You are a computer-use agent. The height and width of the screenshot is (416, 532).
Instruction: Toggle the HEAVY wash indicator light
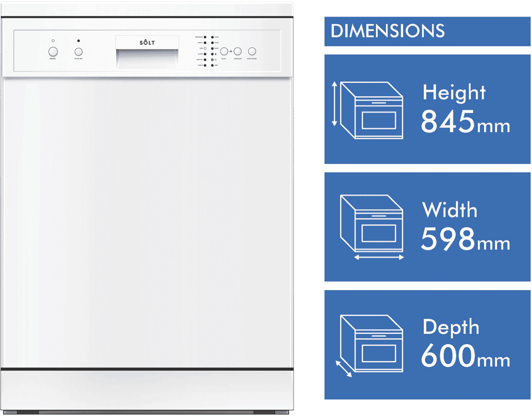[205, 43]
